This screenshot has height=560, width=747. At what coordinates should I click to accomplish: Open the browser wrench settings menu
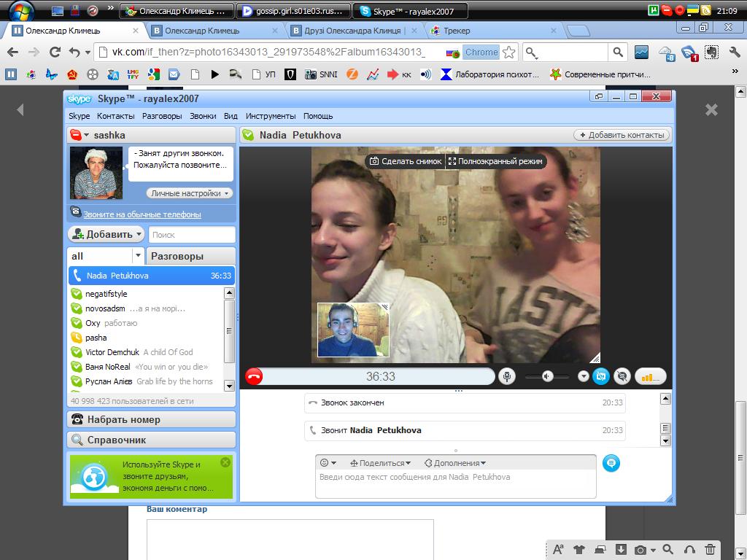pos(734,52)
